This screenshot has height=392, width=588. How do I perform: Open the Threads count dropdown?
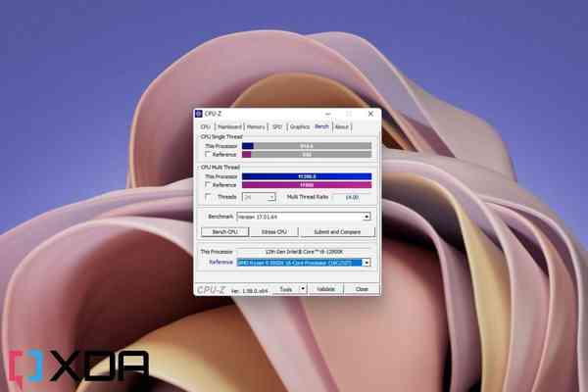pyautogui.click(x=271, y=197)
